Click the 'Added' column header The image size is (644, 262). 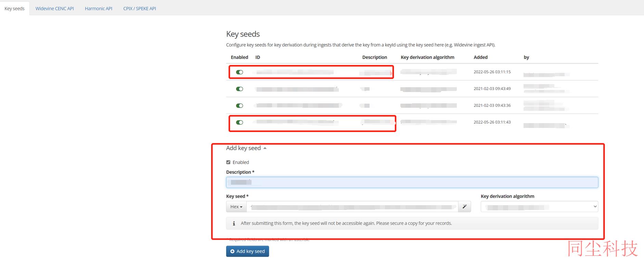pyautogui.click(x=480, y=57)
